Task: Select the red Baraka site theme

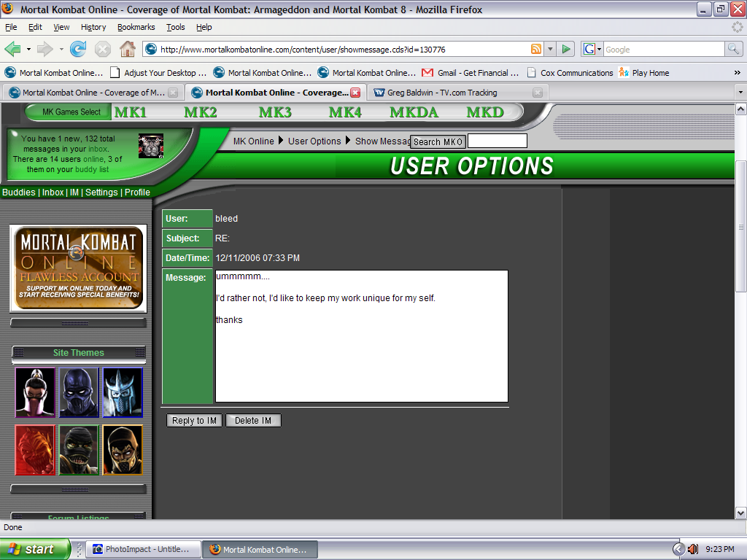Action: coord(35,450)
